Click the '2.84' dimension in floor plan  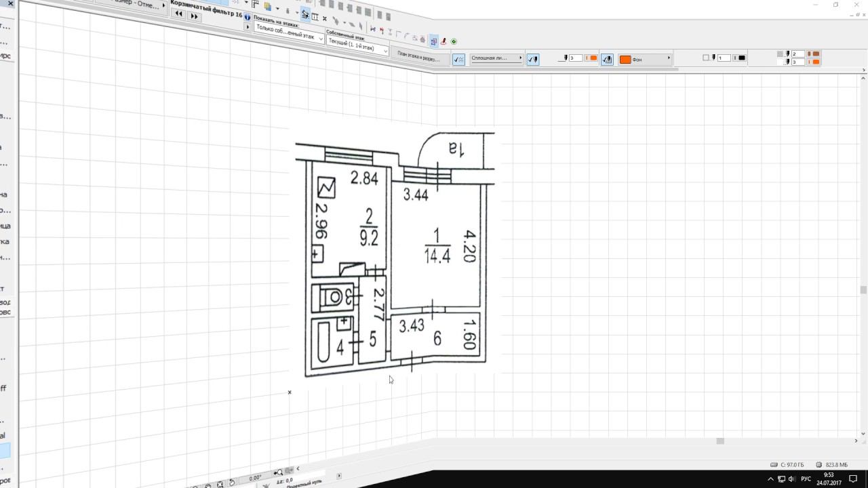click(364, 179)
